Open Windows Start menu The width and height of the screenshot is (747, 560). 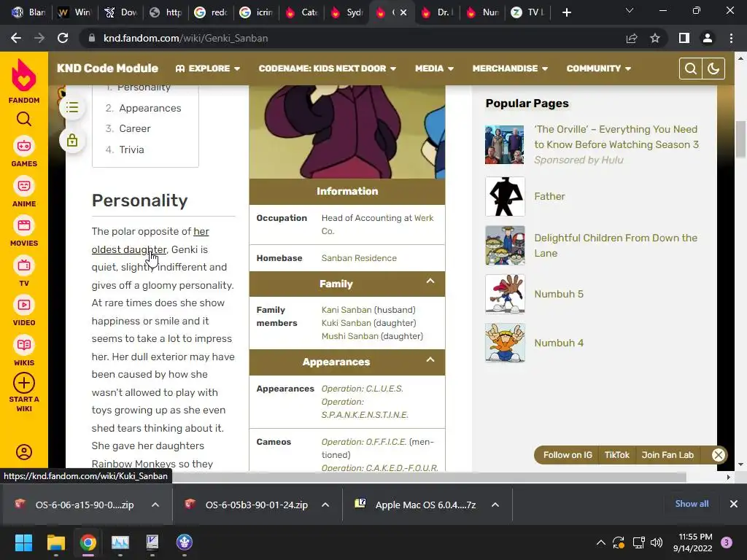[x=23, y=542]
